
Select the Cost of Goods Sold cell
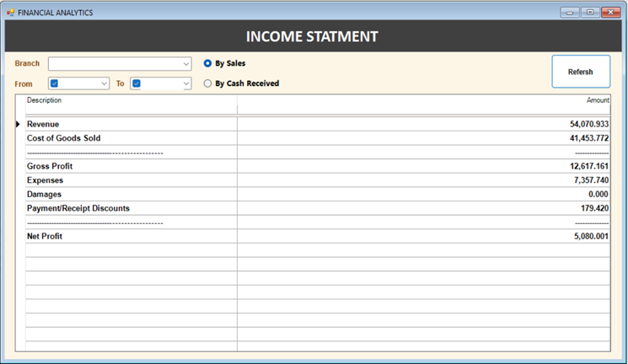pos(132,138)
